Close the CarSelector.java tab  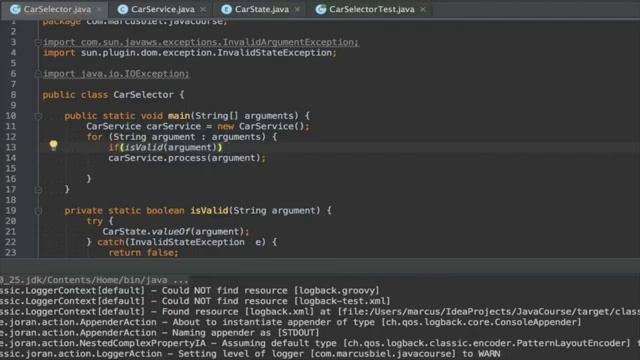[x=99, y=9]
